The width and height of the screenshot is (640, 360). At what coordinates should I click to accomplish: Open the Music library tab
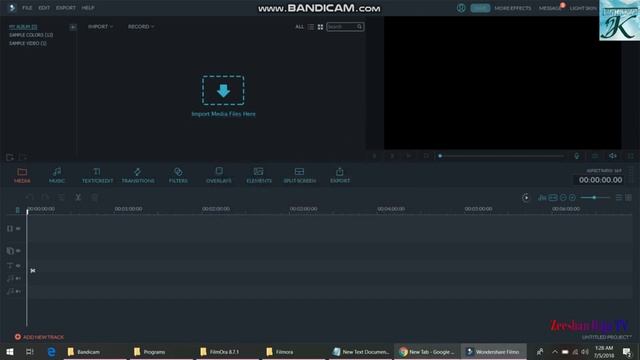(x=57, y=175)
